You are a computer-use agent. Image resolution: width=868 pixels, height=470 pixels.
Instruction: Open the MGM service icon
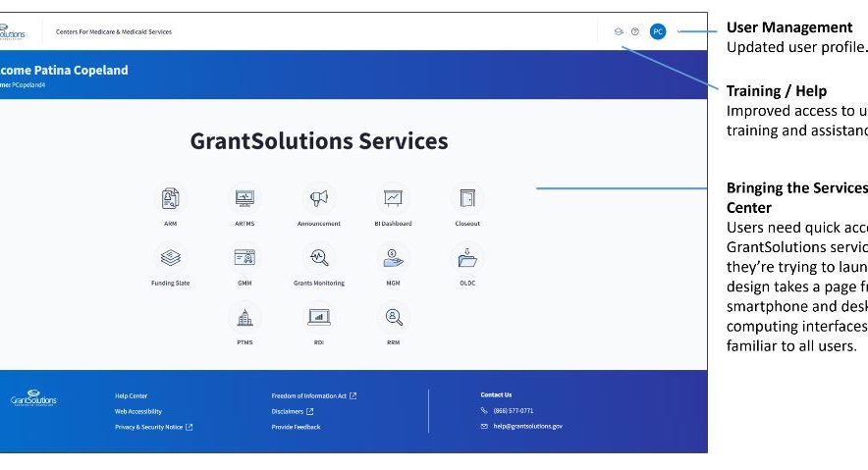393,258
